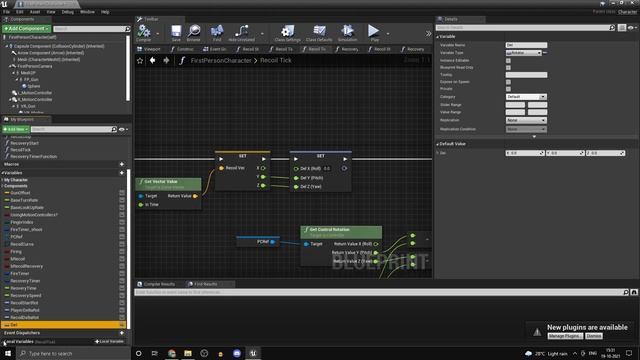Open the Find toolbar tool
Screen dimensions: 640x360
tap(217, 31)
